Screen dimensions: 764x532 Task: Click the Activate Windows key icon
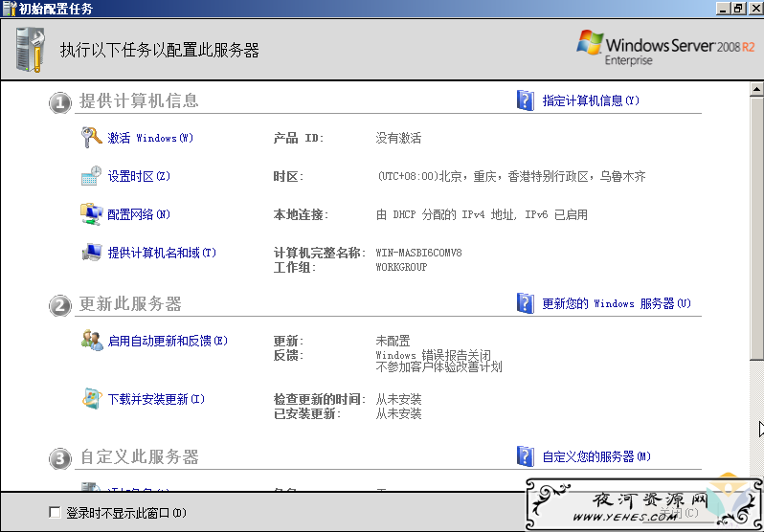[x=92, y=138]
